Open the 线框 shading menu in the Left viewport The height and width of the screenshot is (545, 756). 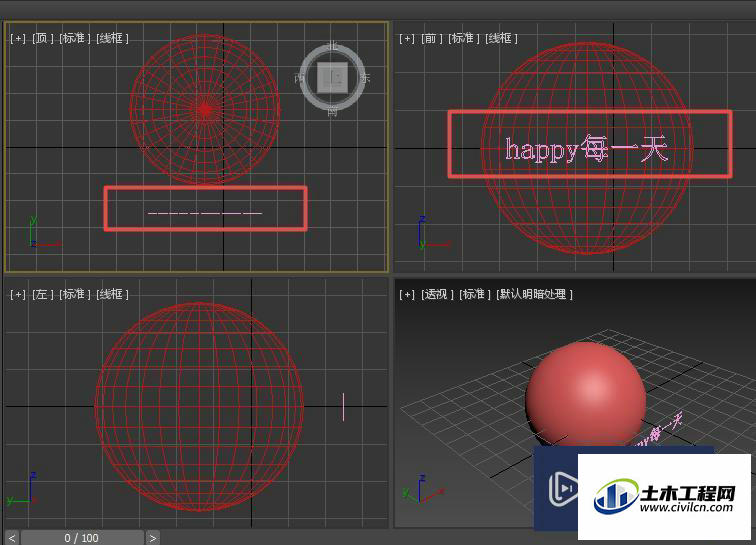click(112, 294)
